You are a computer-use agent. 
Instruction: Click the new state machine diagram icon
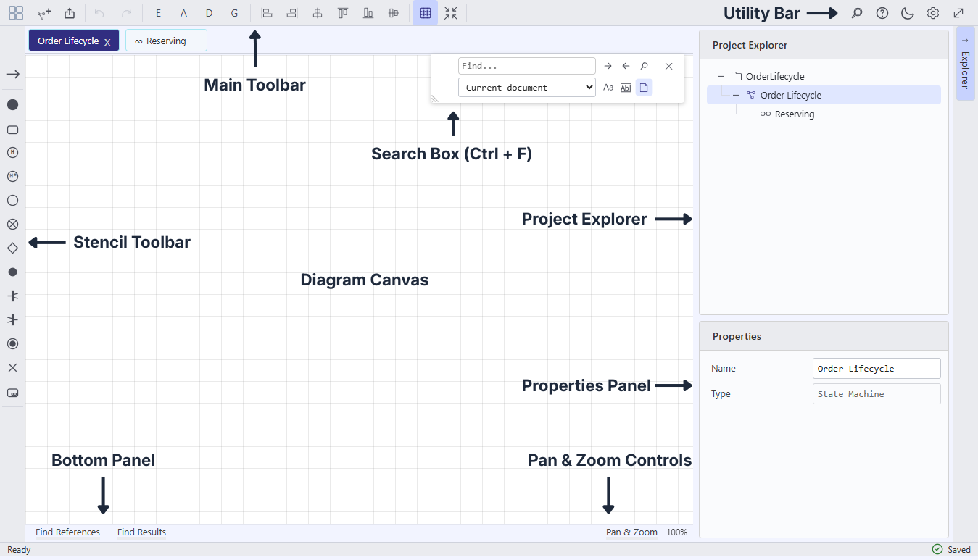coord(44,13)
